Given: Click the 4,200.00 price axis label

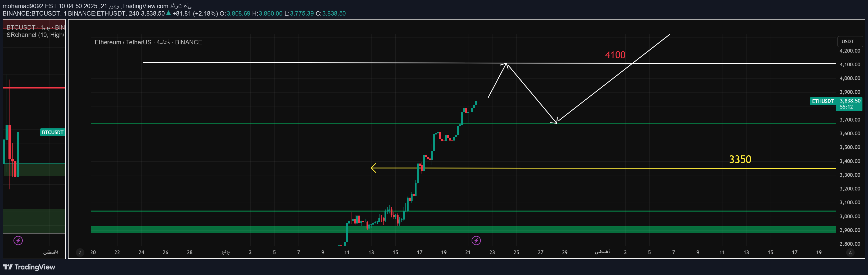Looking at the screenshot, I should pyautogui.click(x=849, y=51).
